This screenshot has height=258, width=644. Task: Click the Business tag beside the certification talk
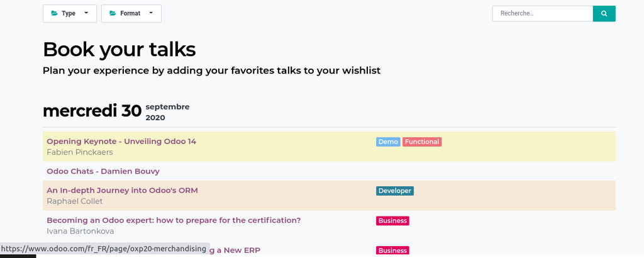[x=392, y=221]
